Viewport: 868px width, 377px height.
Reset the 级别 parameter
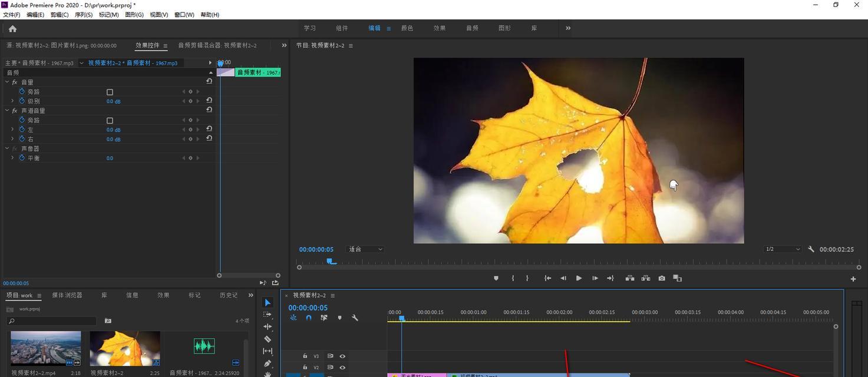(209, 100)
